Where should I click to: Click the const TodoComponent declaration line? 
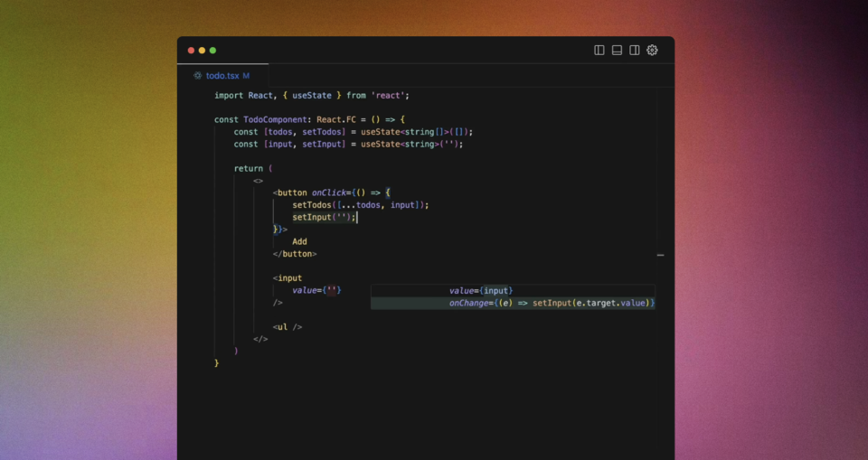(309, 119)
